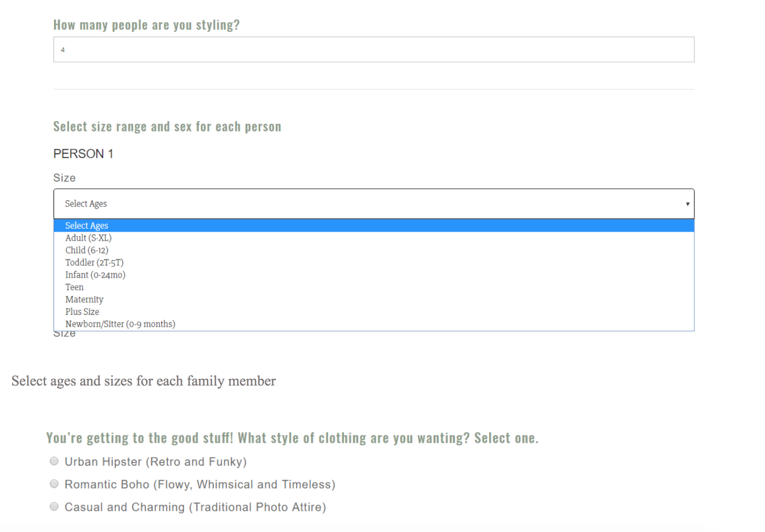The height and width of the screenshot is (532, 765).
Task: Choose Infant (0-24mo) option
Action: (x=95, y=275)
